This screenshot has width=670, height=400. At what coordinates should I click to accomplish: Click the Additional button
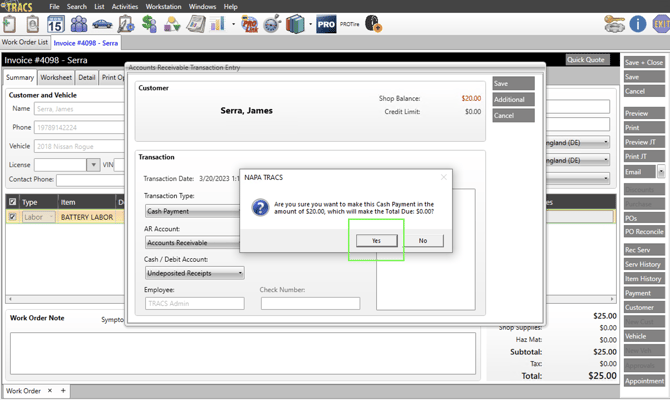(513, 99)
